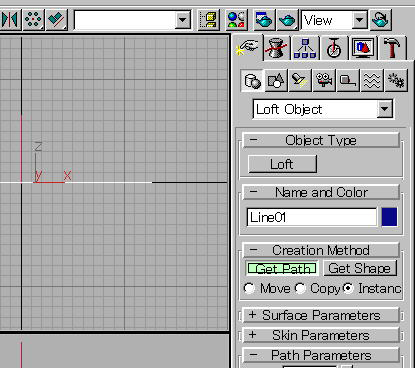Click the Array tool icon

(x=33, y=20)
